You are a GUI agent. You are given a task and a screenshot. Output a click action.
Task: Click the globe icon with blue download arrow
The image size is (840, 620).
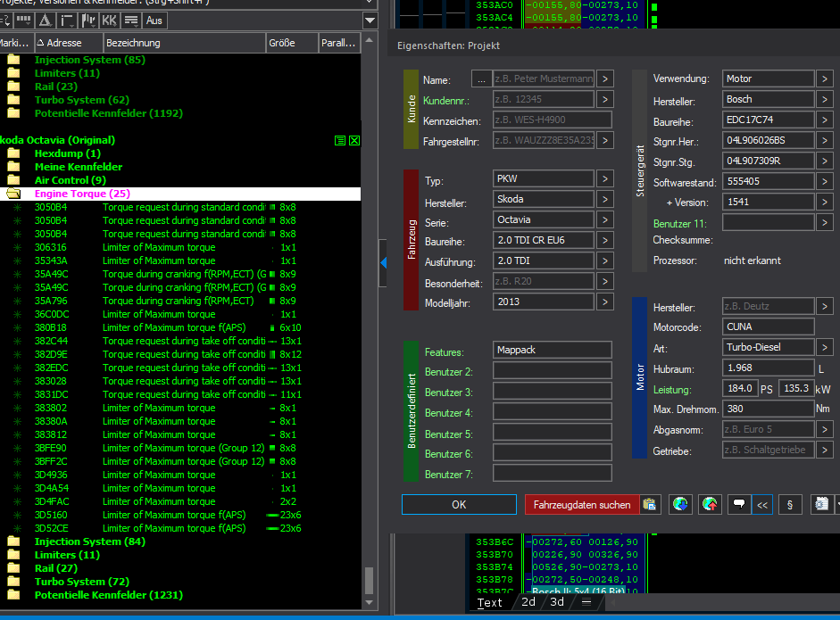(680, 505)
